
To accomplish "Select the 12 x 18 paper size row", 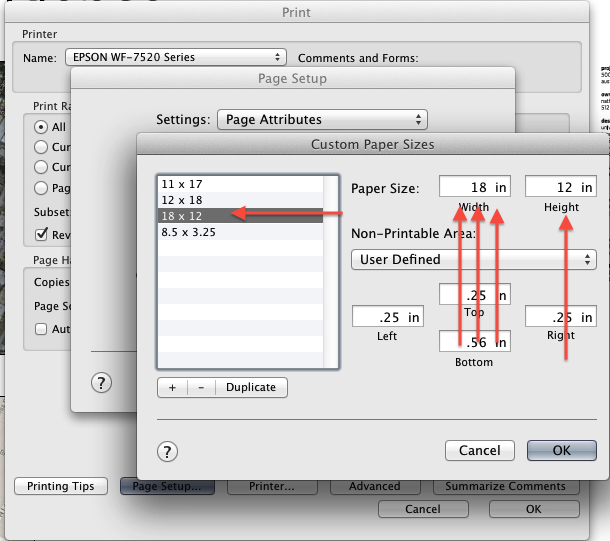I will point(240,200).
